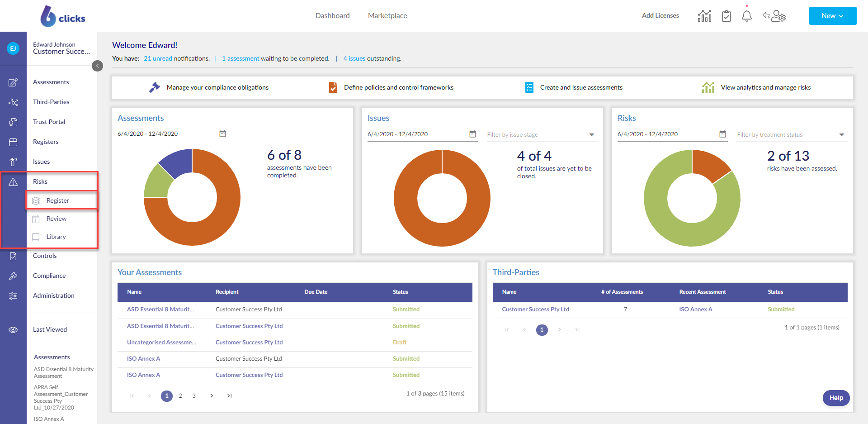
Task: Click the Risks warning triangle icon
Action: [13, 182]
